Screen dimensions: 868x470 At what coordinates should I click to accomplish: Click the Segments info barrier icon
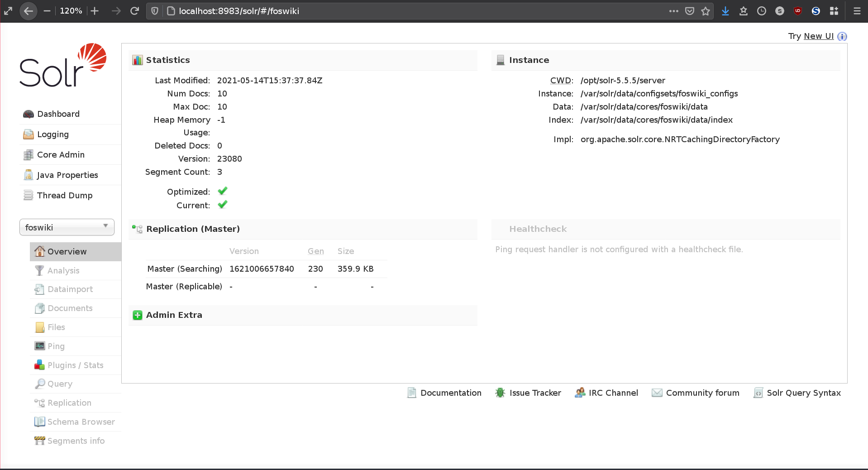click(x=40, y=441)
